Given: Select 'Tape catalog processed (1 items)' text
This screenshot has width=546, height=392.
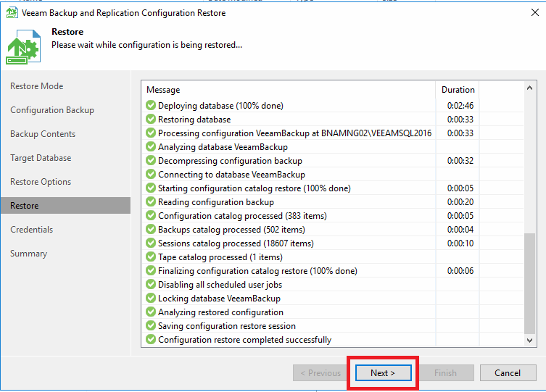Looking at the screenshot, I should point(220,257).
